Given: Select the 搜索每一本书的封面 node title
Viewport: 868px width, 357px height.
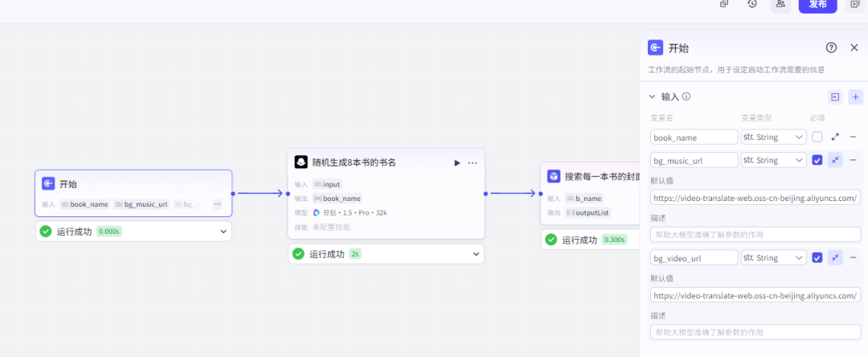Looking at the screenshot, I should click(602, 176).
